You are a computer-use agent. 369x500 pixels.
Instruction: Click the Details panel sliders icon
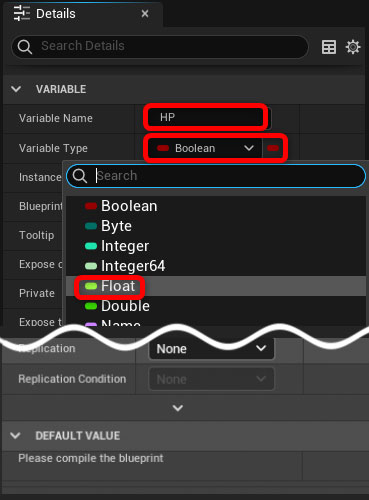[x=22, y=14]
